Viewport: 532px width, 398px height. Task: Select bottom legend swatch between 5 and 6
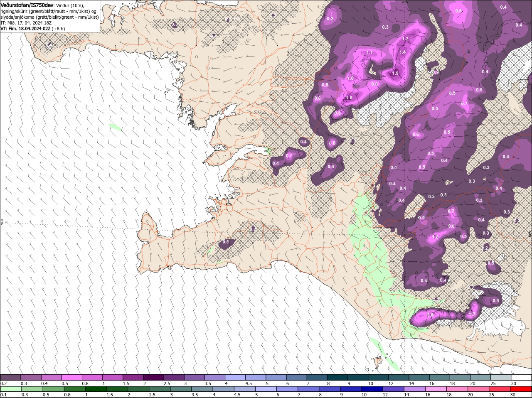pyautogui.click(x=267, y=389)
